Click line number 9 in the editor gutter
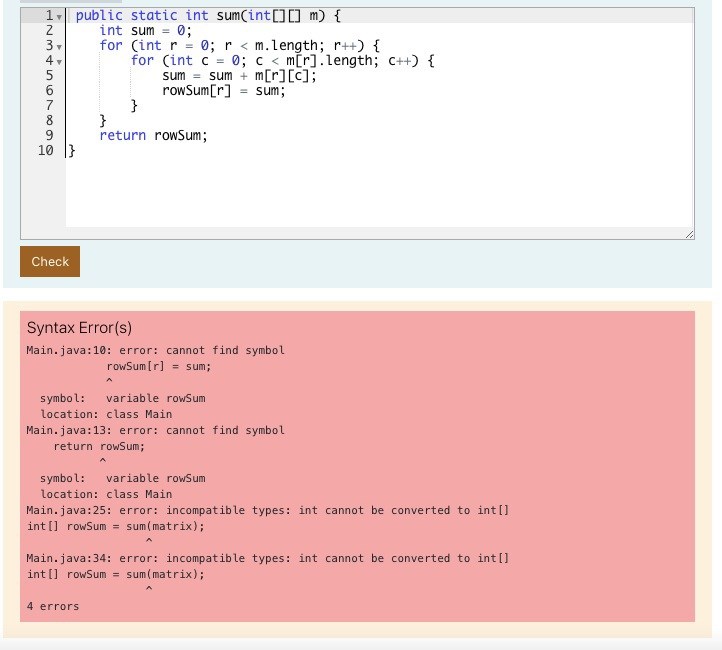The width and height of the screenshot is (722, 650). tap(47, 136)
